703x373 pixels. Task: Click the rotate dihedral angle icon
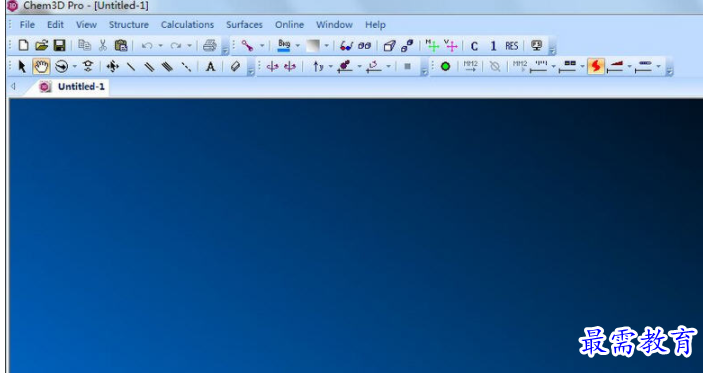[373, 66]
